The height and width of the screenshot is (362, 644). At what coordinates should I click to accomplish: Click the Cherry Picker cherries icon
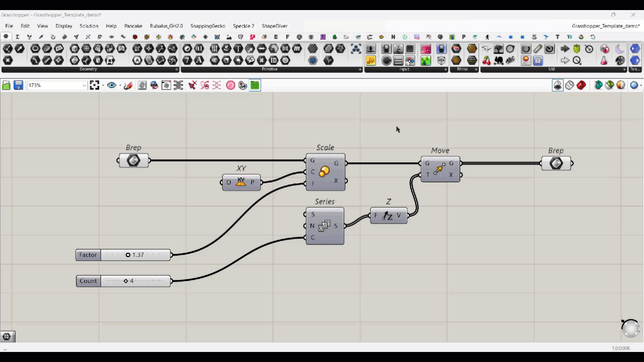487,60
